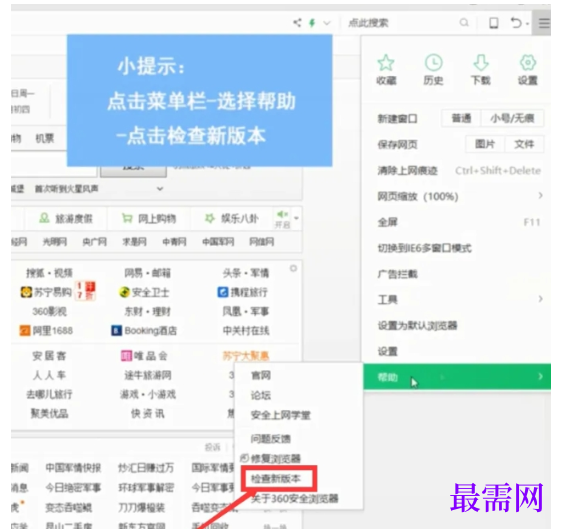Select 检查新版本 in help submenu
Screen dimensions: 562x529
pos(275,479)
